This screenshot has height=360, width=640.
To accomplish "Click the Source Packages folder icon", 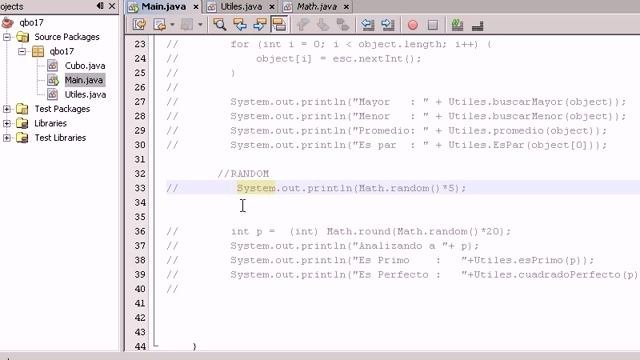I will pos(22,37).
